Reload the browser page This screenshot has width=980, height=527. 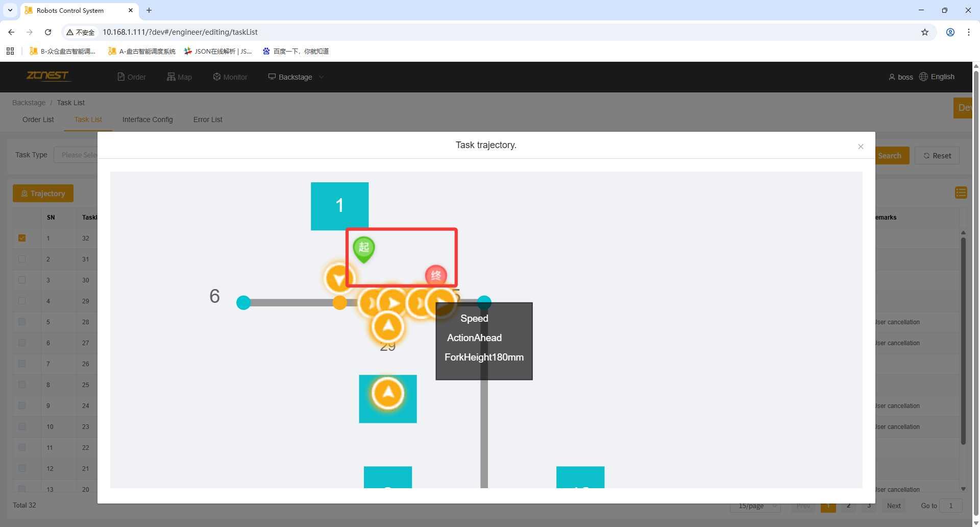pos(48,32)
